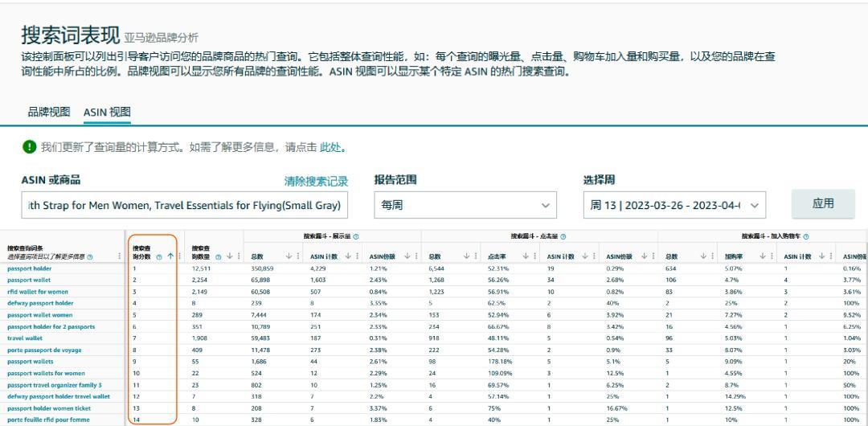Open 'porte feuille rfid pour femme' query

pyautogui.click(x=48, y=420)
